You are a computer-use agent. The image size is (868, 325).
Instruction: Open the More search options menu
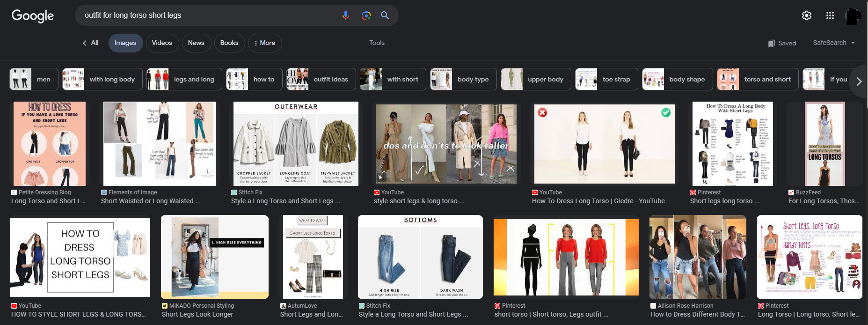point(265,43)
